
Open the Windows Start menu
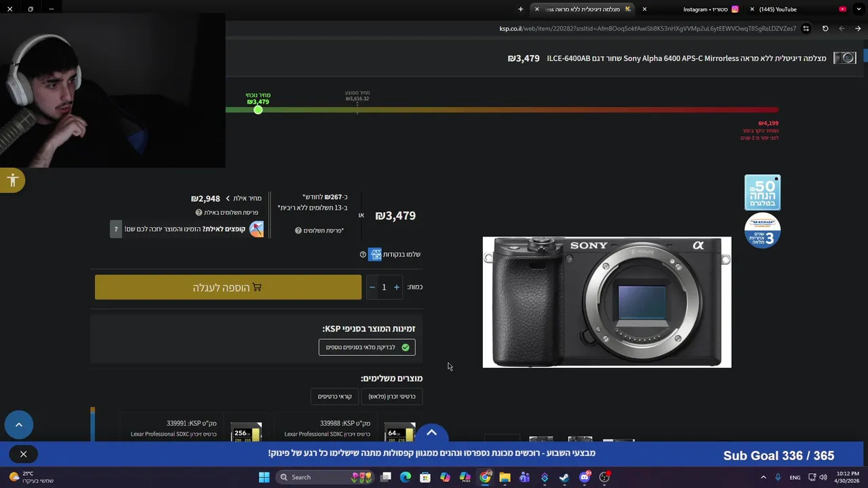[264, 477]
